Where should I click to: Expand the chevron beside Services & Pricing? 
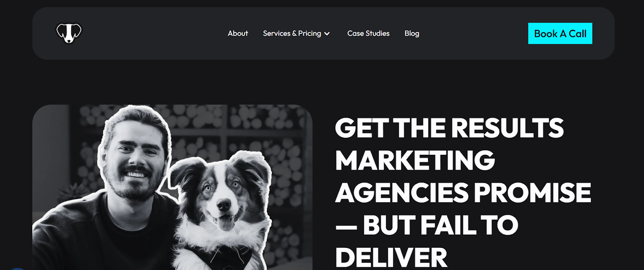pyautogui.click(x=327, y=34)
